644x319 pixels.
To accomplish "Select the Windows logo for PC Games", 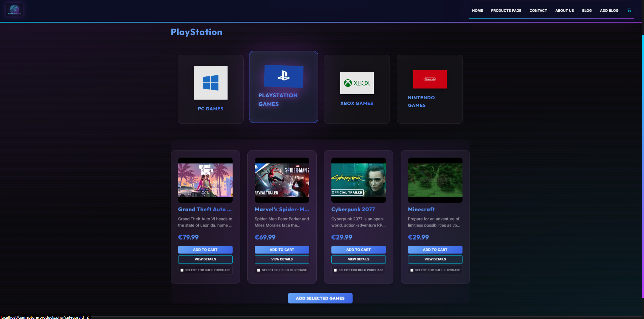I will 211,83.
